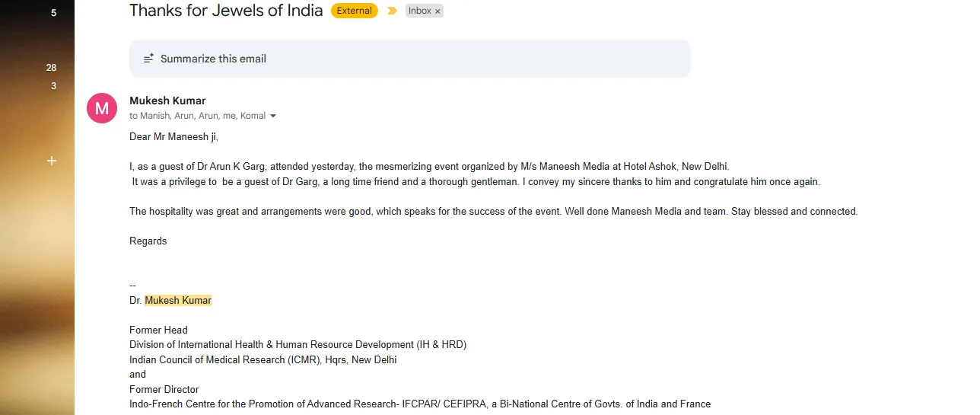Click 'Former Director' line in signature

[164, 389]
